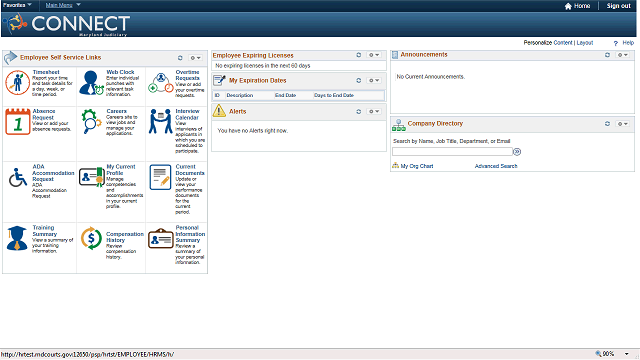Sort by Days to End Date column header
The image size is (640, 360).
point(334,95)
